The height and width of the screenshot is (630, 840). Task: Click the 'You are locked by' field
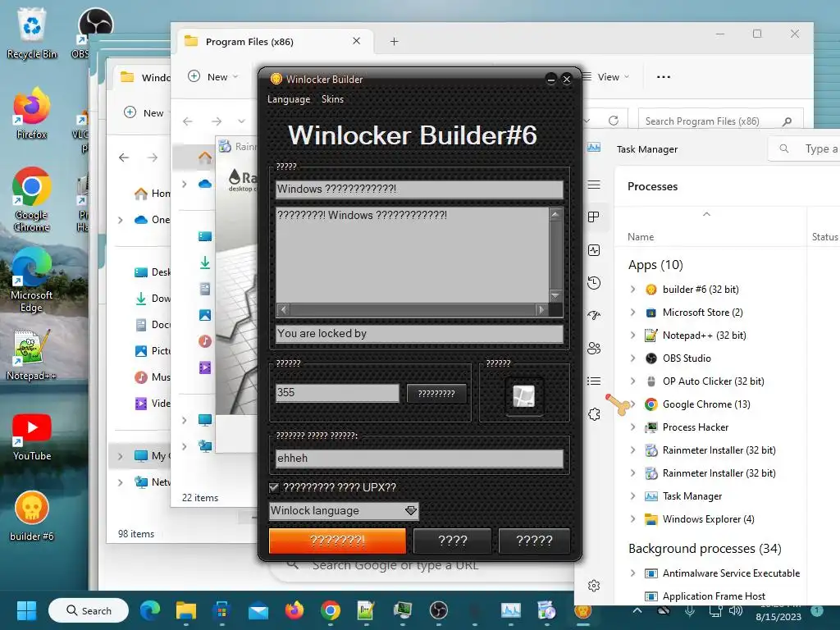(419, 334)
